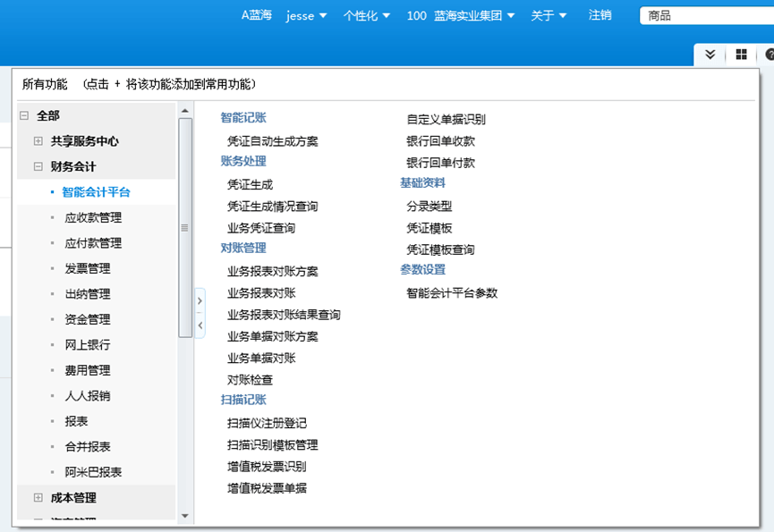The image size is (774, 532).
Task: Open 扫描仪注册登记 function
Action: pyautogui.click(x=267, y=423)
